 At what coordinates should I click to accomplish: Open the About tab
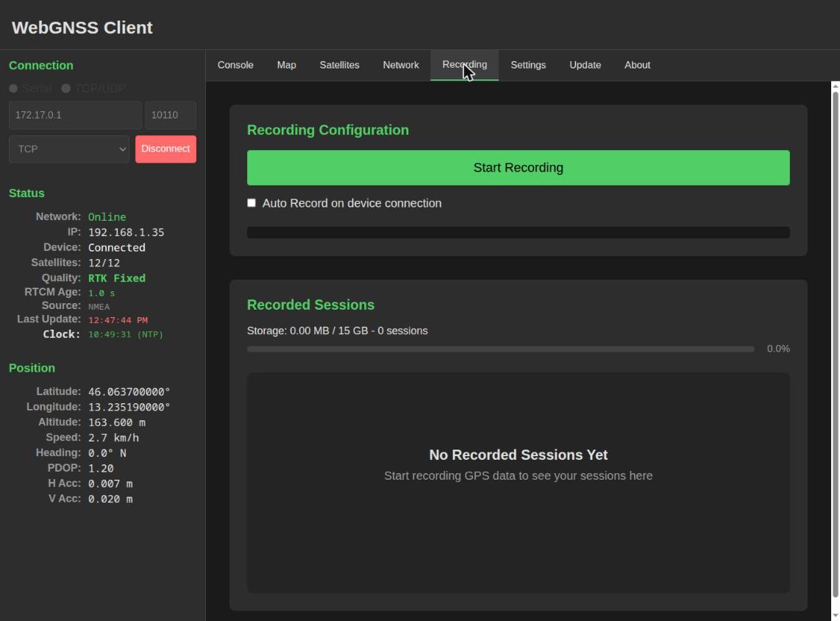(x=637, y=65)
